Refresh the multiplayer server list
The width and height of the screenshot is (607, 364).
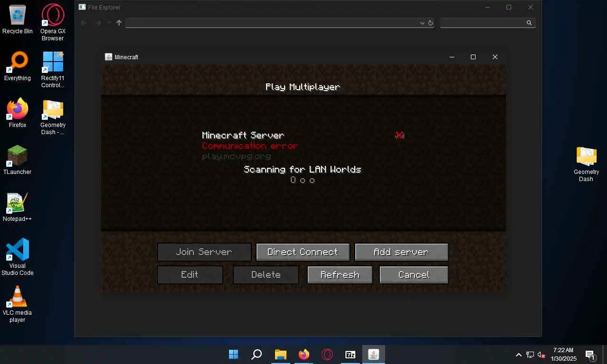click(x=340, y=275)
